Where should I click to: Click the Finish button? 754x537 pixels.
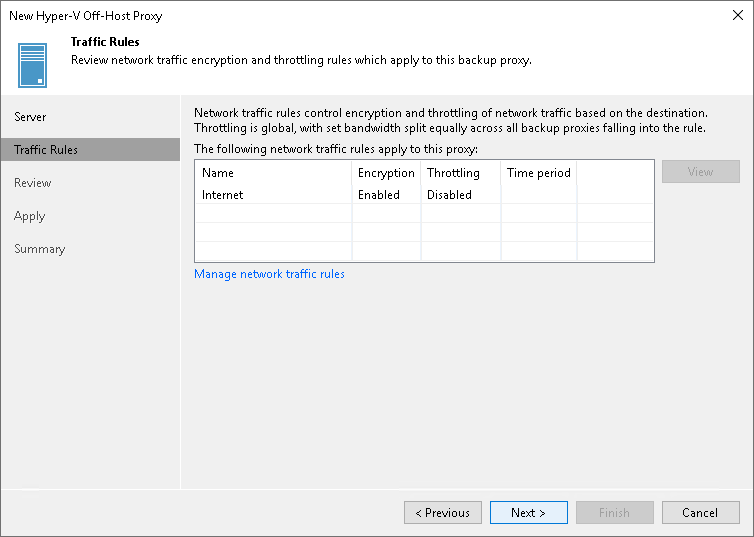615,512
